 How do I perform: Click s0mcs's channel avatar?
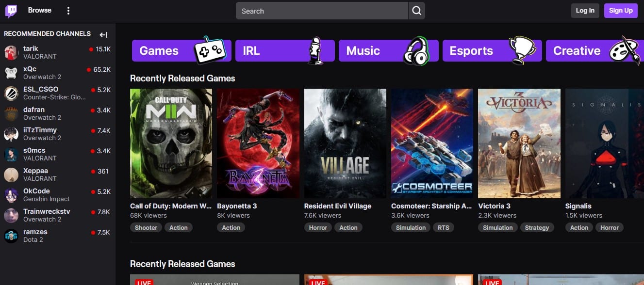click(x=11, y=154)
